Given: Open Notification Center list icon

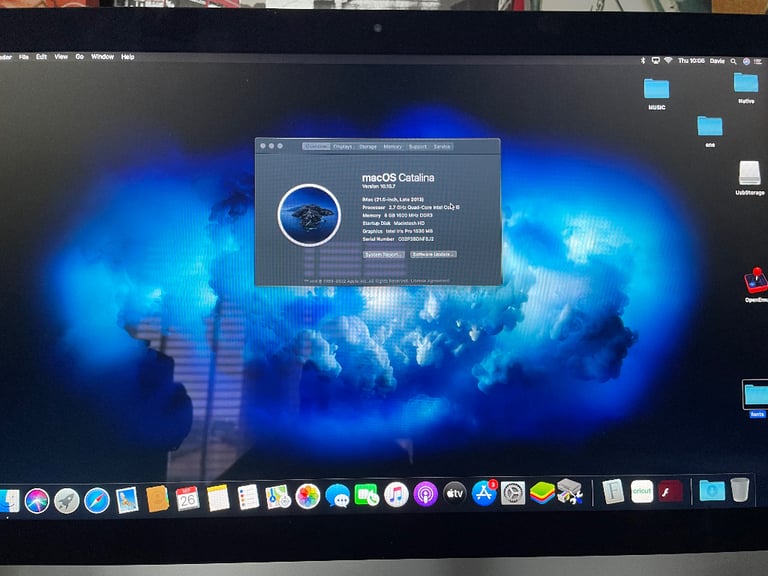Looking at the screenshot, I should tap(758, 61).
